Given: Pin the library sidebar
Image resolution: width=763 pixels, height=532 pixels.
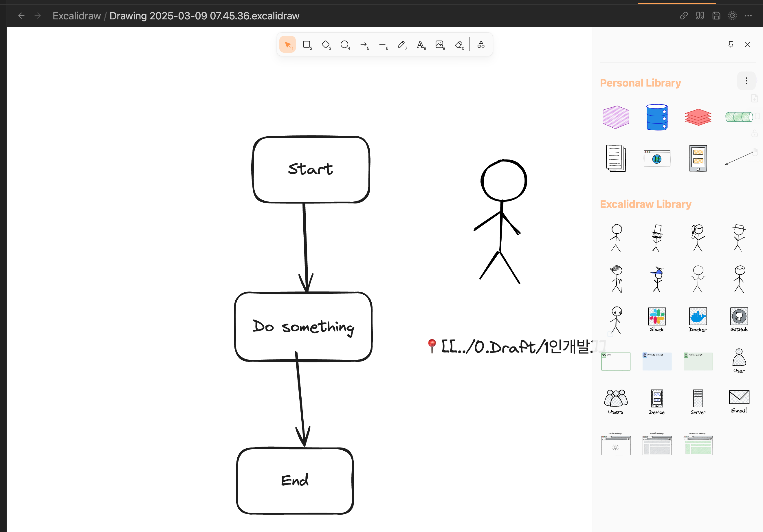Looking at the screenshot, I should [x=730, y=45].
